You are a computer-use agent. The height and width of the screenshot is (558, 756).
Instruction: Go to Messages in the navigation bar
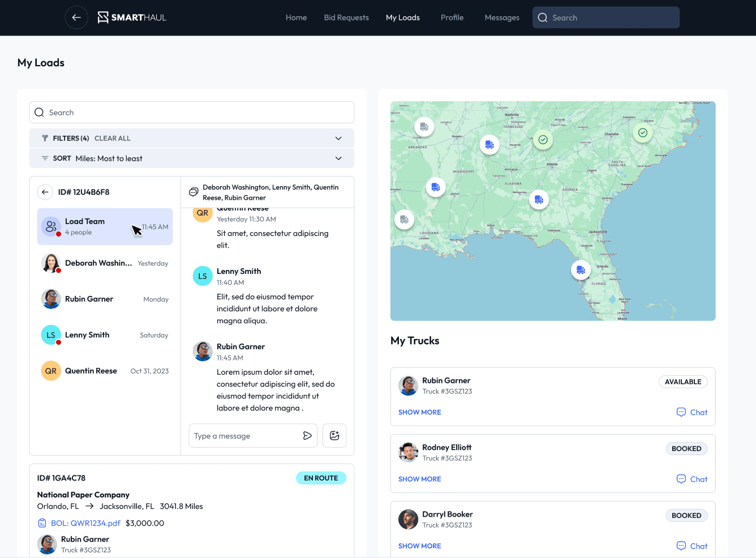pyautogui.click(x=502, y=18)
